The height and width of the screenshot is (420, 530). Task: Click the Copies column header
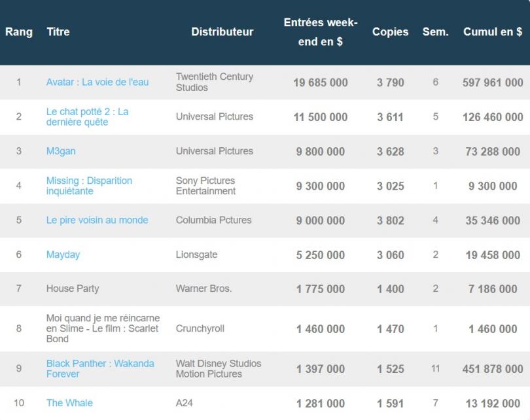[390, 32]
